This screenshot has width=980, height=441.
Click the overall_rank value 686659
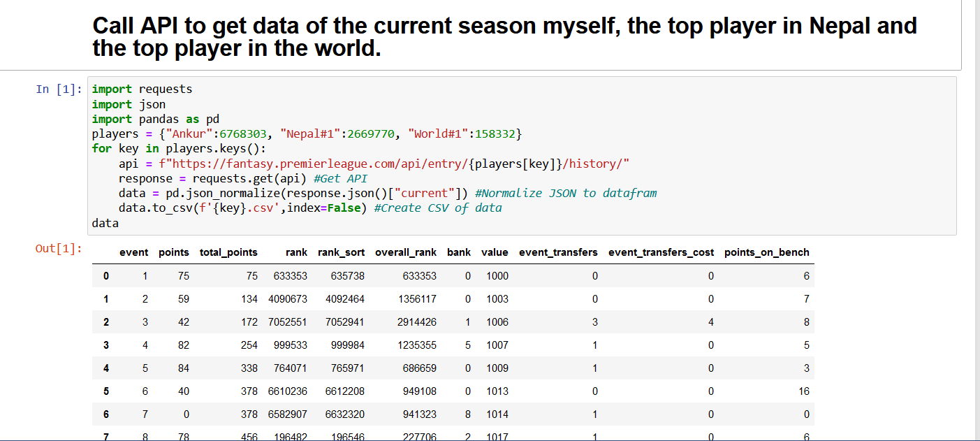420,368
